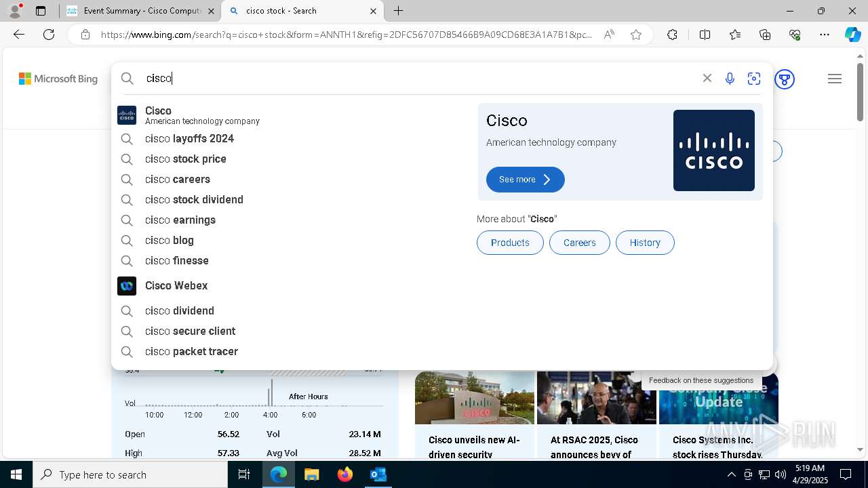Viewport: 868px width, 488px height.
Task: Launch Firefox from taskbar
Action: pos(345,474)
